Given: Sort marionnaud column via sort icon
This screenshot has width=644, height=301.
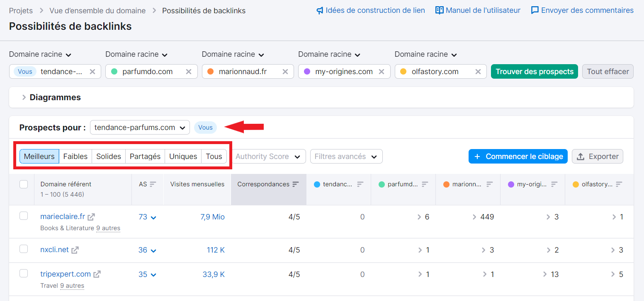Looking at the screenshot, I should pos(490,184).
